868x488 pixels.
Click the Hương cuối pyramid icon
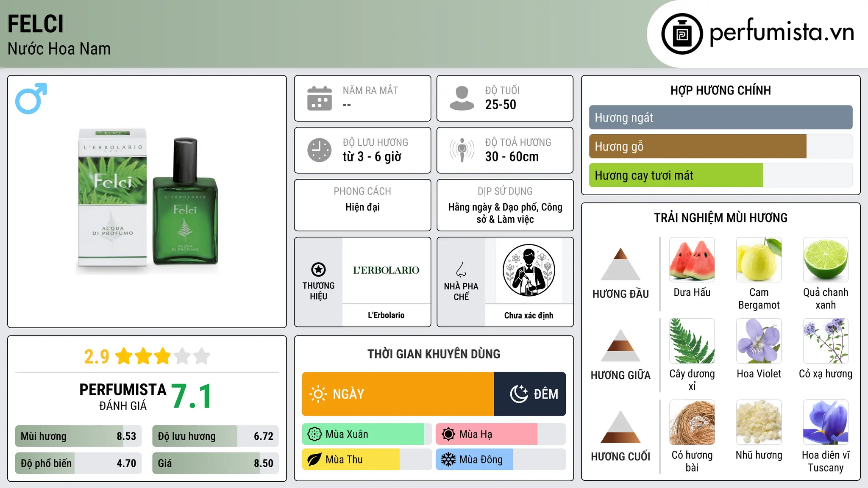tap(620, 427)
